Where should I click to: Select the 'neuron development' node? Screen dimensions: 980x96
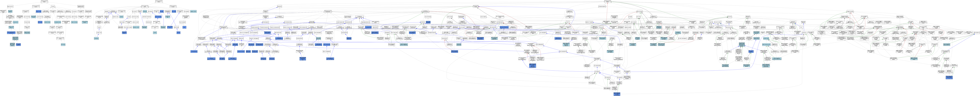[563, 51]
